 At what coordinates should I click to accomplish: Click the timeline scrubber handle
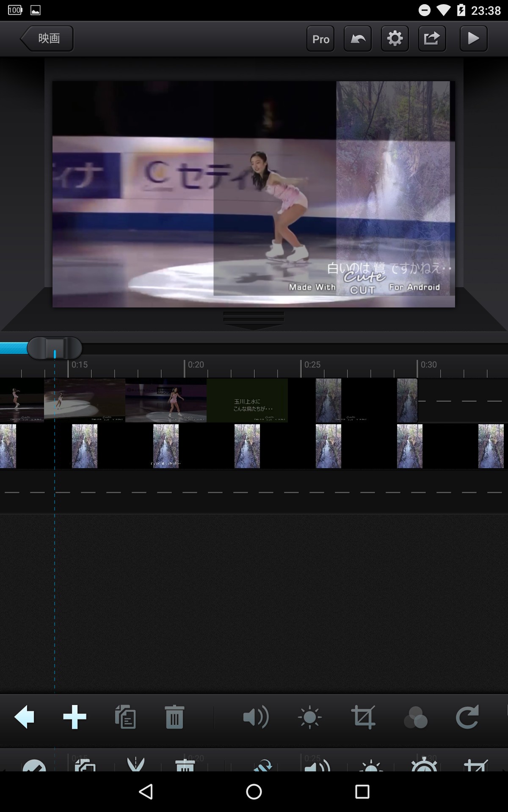click(55, 348)
